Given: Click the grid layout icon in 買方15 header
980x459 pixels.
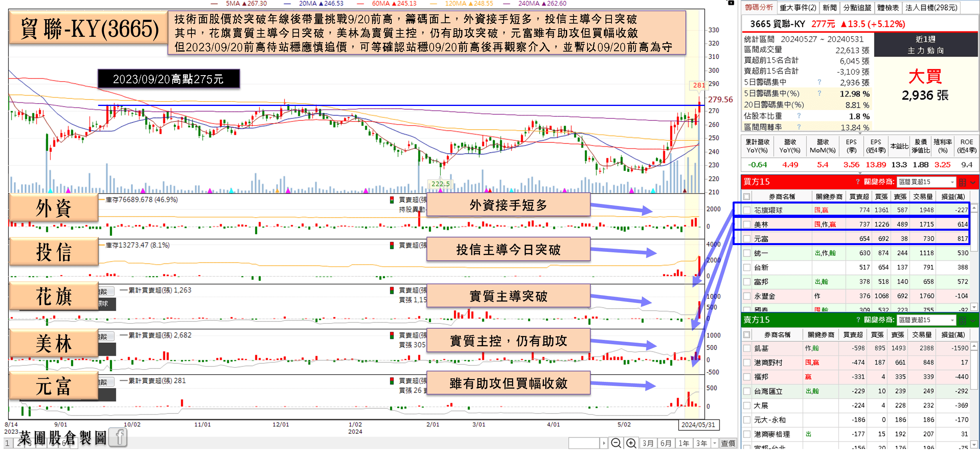Looking at the screenshot, I should 962,182.
